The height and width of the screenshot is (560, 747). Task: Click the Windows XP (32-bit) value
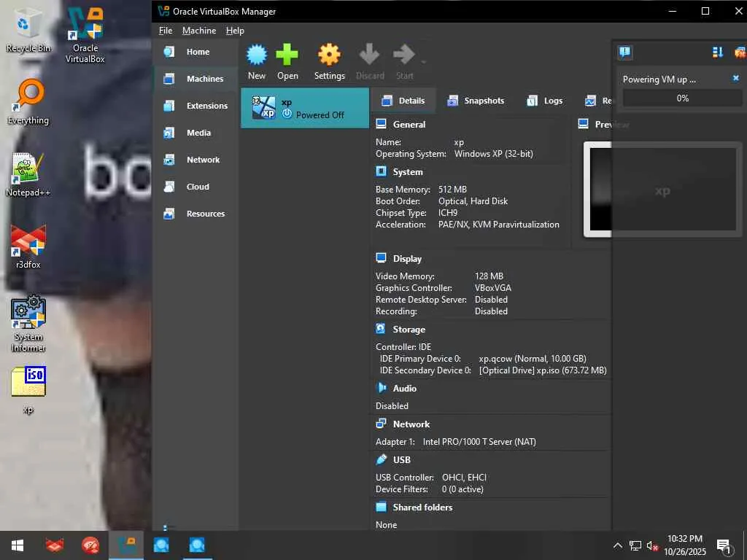click(x=494, y=154)
